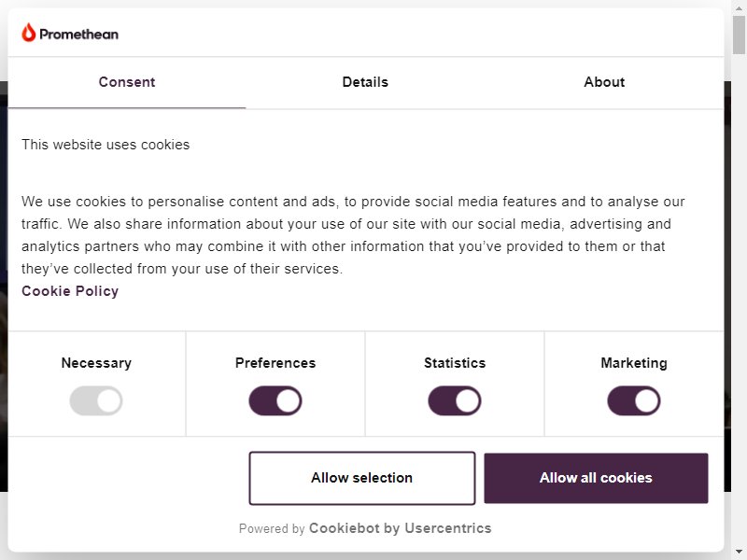This screenshot has width=747, height=560.
Task: Open the Cookie Policy link
Action: pos(70,291)
